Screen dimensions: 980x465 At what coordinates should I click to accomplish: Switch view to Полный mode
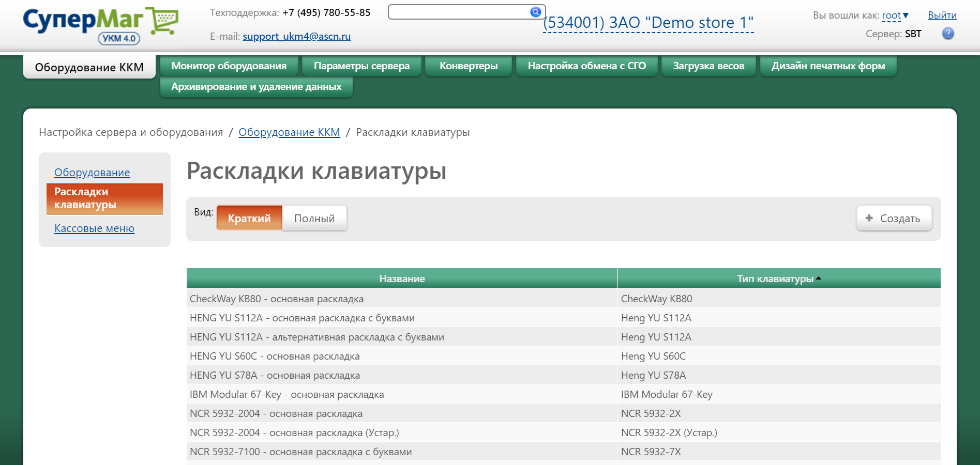click(x=314, y=218)
